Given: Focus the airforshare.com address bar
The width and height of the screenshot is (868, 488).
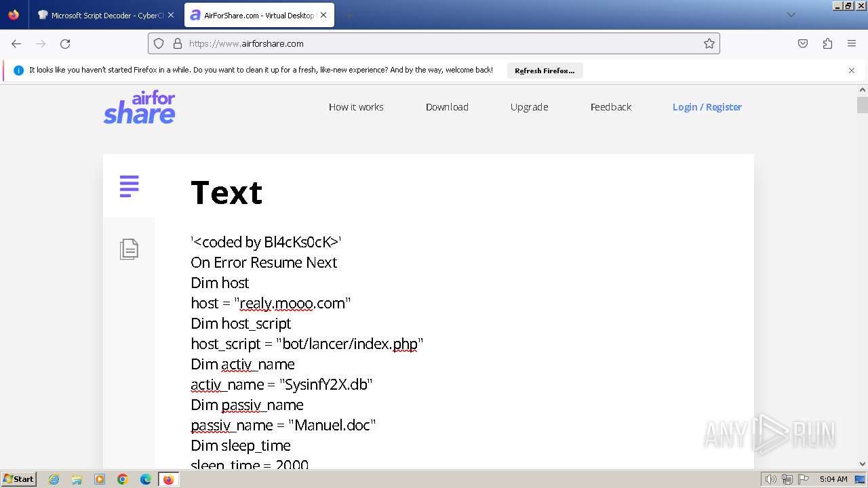Looking at the screenshot, I should [x=434, y=43].
